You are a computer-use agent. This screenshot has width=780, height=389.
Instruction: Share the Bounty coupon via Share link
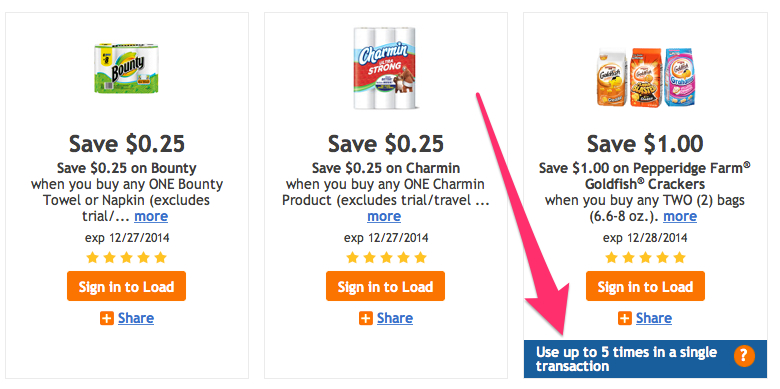[136, 318]
